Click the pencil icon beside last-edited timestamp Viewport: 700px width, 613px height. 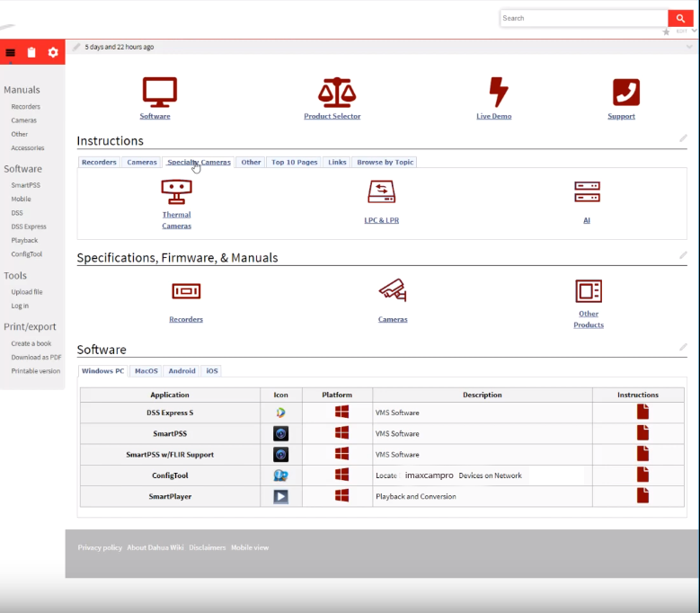76,47
